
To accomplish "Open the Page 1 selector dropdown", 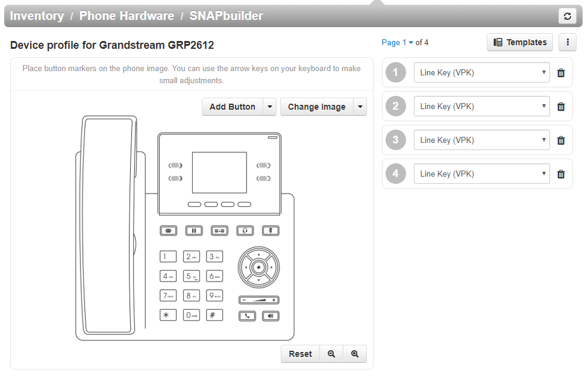I will 397,42.
